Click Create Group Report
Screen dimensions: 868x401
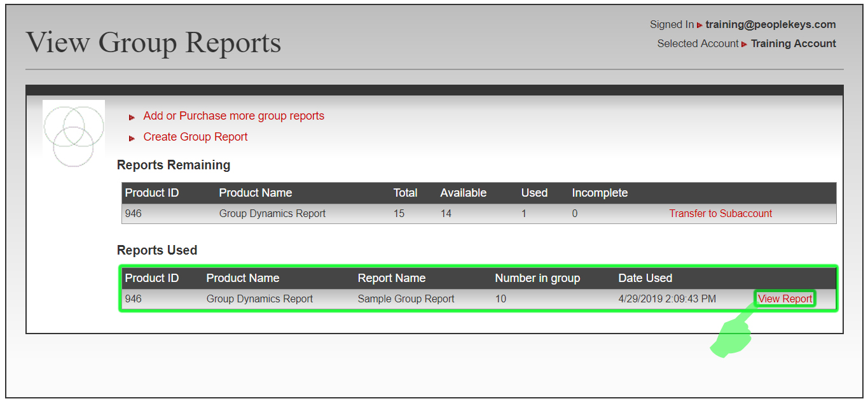(x=195, y=137)
